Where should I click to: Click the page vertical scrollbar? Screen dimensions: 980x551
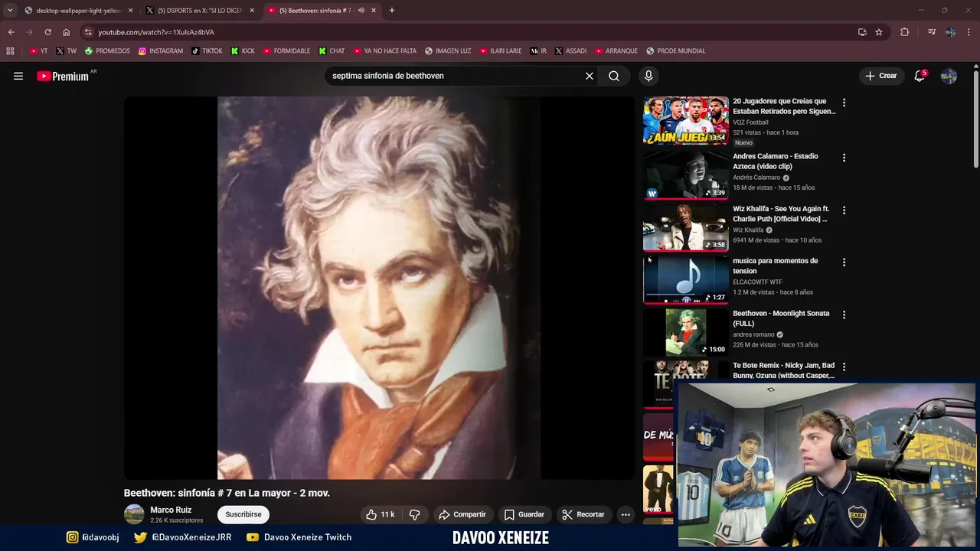coord(976,119)
